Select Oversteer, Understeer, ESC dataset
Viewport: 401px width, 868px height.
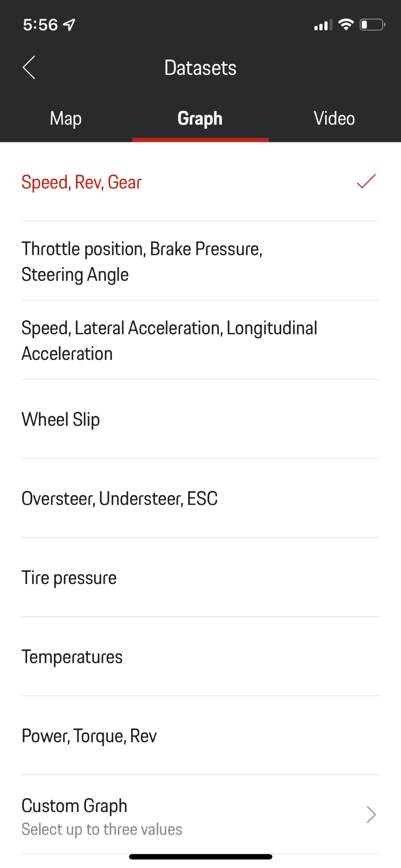click(120, 499)
